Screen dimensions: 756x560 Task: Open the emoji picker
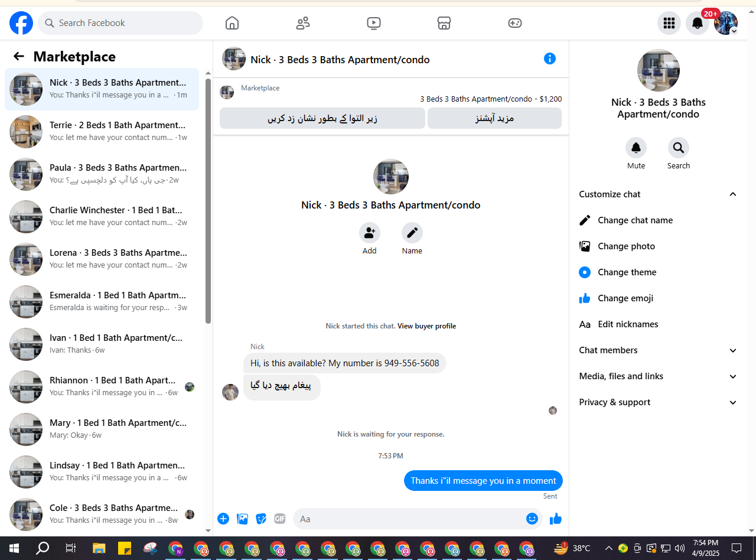532,519
